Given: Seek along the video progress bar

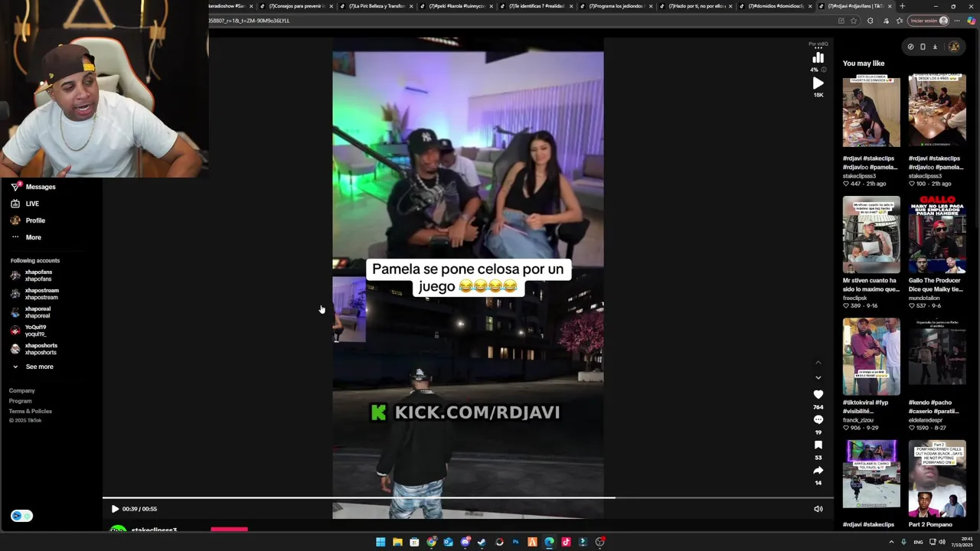Looking at the screenshot, I should pyautogui.click(x=467, y=498).
